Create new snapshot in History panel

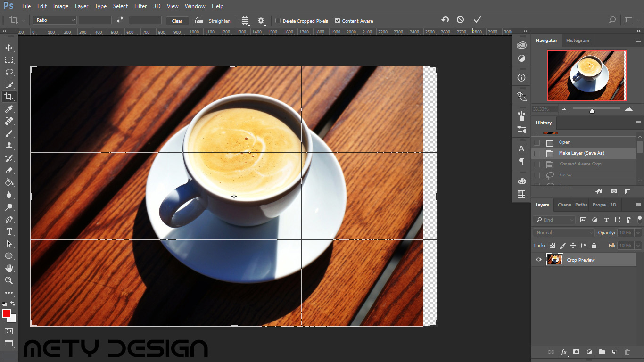click(614, 191)
